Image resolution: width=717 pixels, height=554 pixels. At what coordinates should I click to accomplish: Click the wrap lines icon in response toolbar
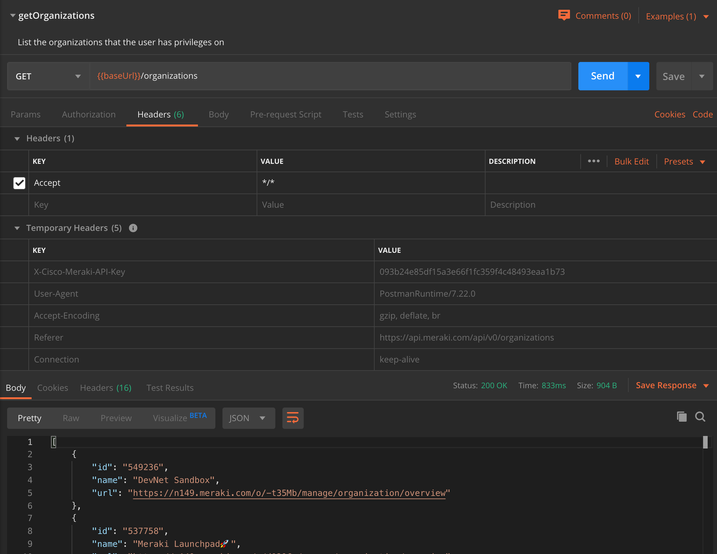click(x=293, y=418)
